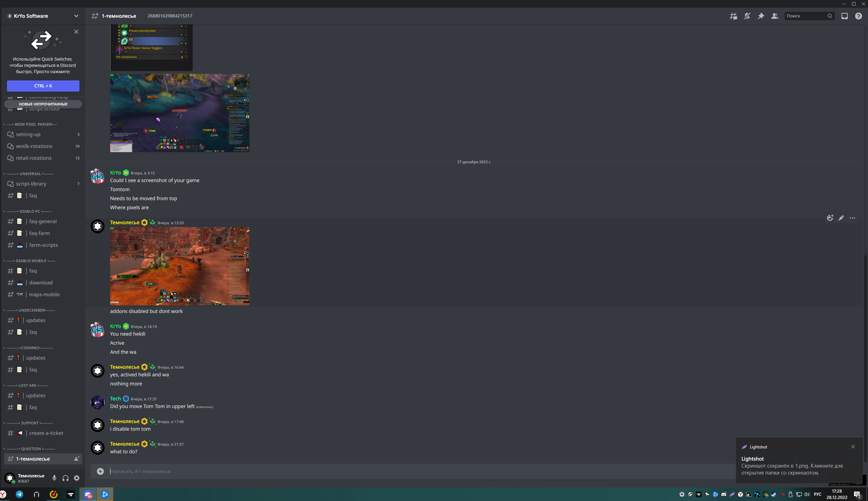Open the Help question mark icon
This screenshot has width=868, height=501.
coord(858,16)
